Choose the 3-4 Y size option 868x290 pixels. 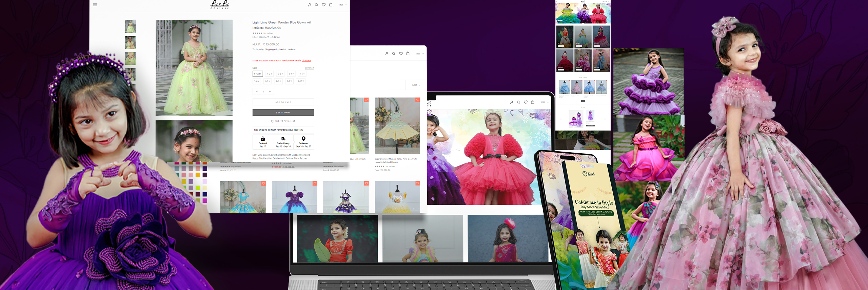tap(291, 74)
